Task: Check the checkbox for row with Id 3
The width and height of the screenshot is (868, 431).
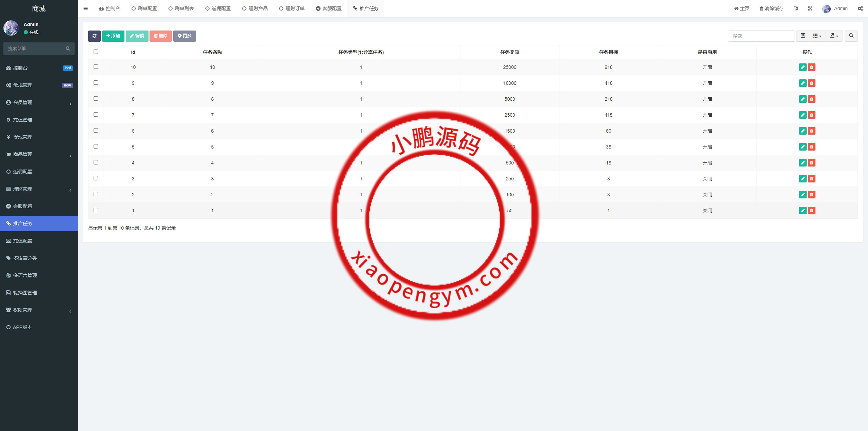Action: 96,178
